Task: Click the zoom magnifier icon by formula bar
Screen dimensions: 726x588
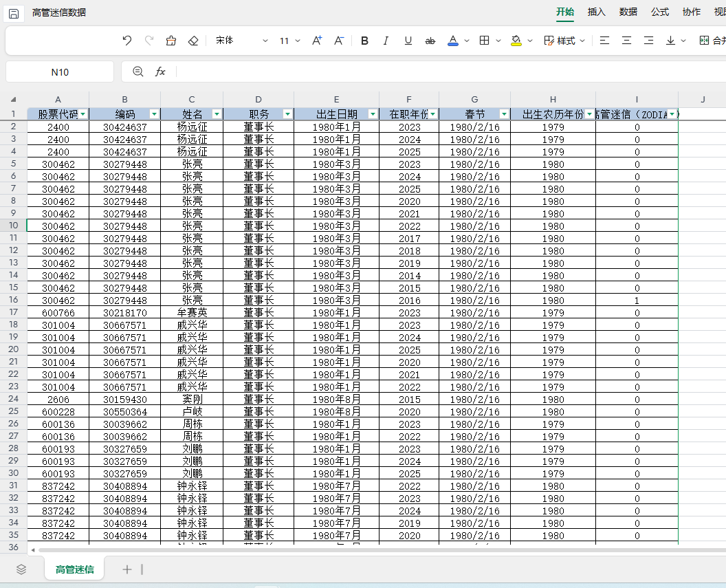Action: point(137,72)
